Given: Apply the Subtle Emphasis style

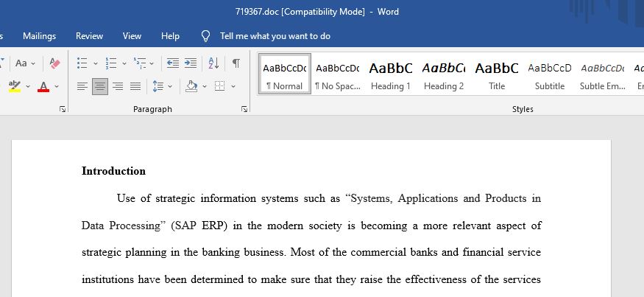Looking at the screenshot, I should tap(603, 74).
